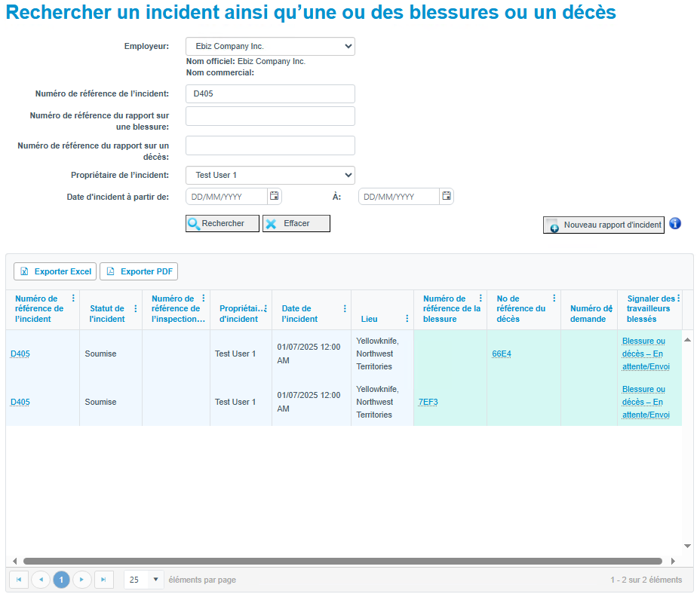Expand the Propriétaire de l'incident dropdown

[270, 176]
